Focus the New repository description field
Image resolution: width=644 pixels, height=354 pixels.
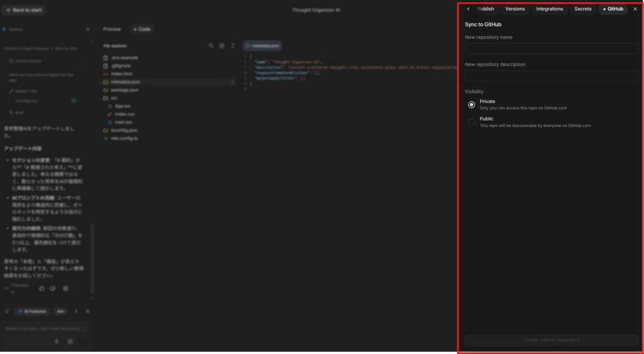pyautogui.click(x=552, y=76)
